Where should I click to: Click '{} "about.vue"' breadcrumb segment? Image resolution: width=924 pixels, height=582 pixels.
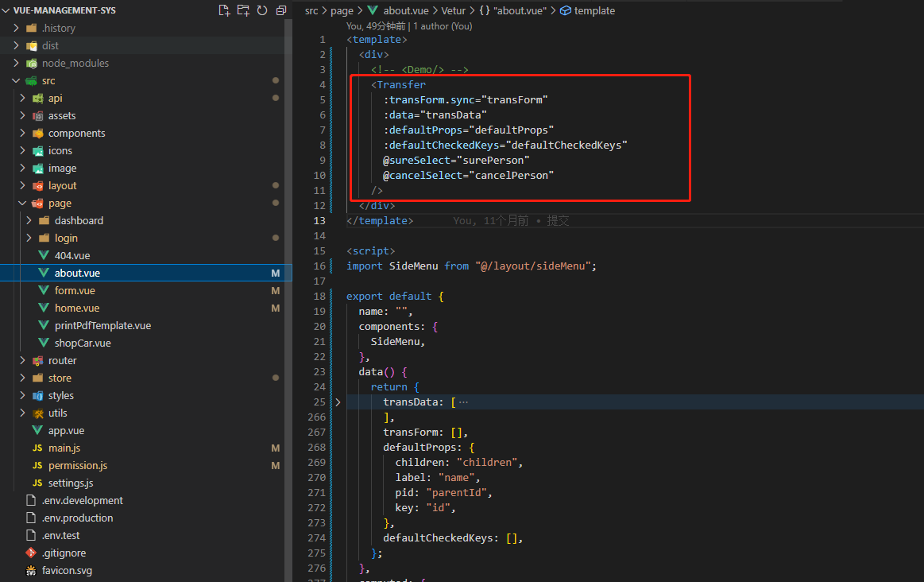click(512, 10)
